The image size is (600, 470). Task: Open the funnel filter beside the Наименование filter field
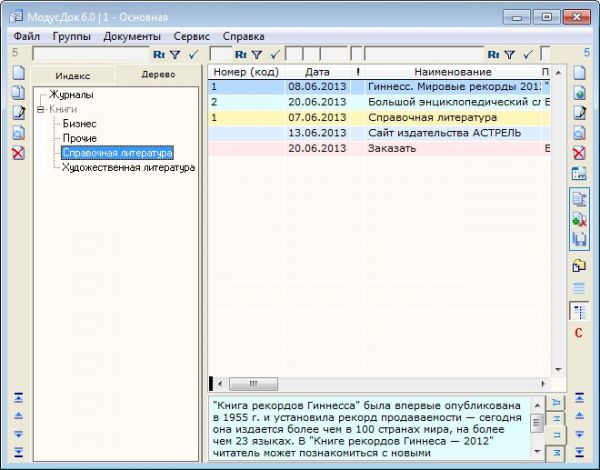(510, 55)
